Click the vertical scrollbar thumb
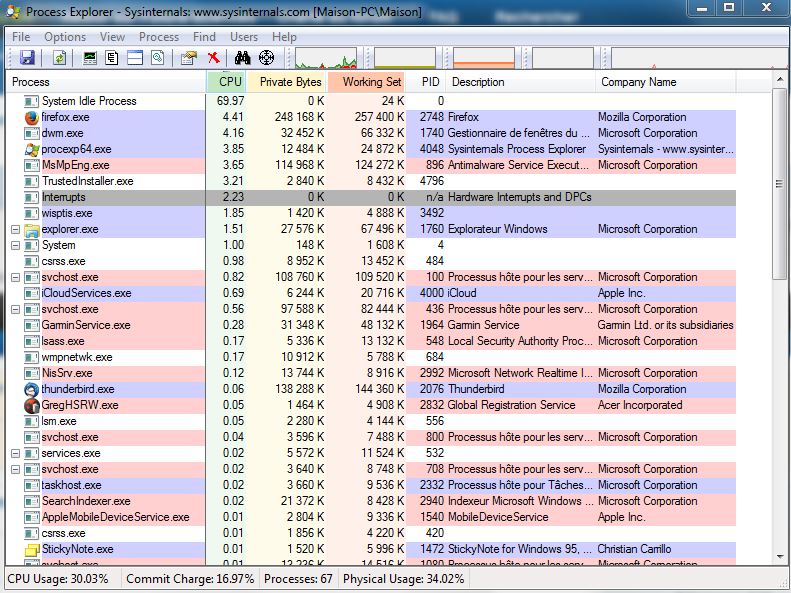The image size is (791, 593). click(x=779, y=184)
